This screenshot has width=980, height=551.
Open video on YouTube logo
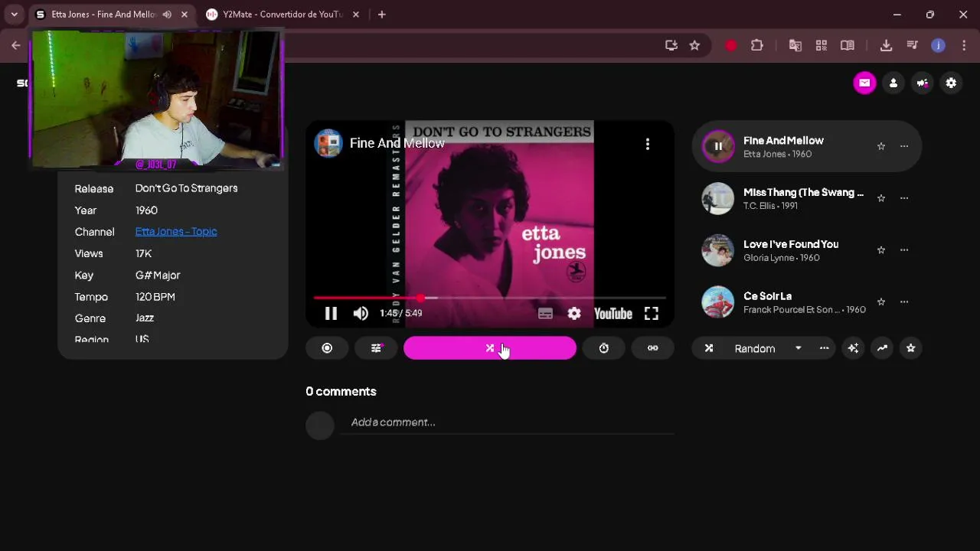pos(612,314)
